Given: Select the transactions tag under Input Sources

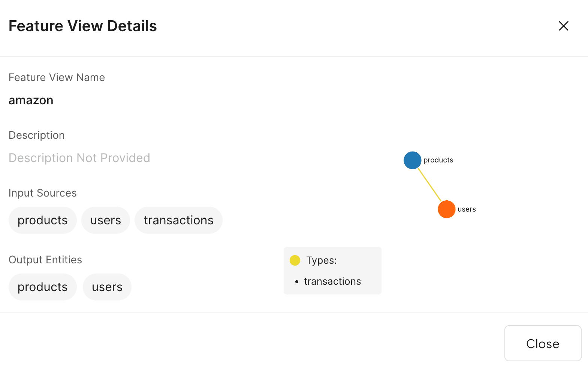Looking at the screenshot, I should 178,220.
